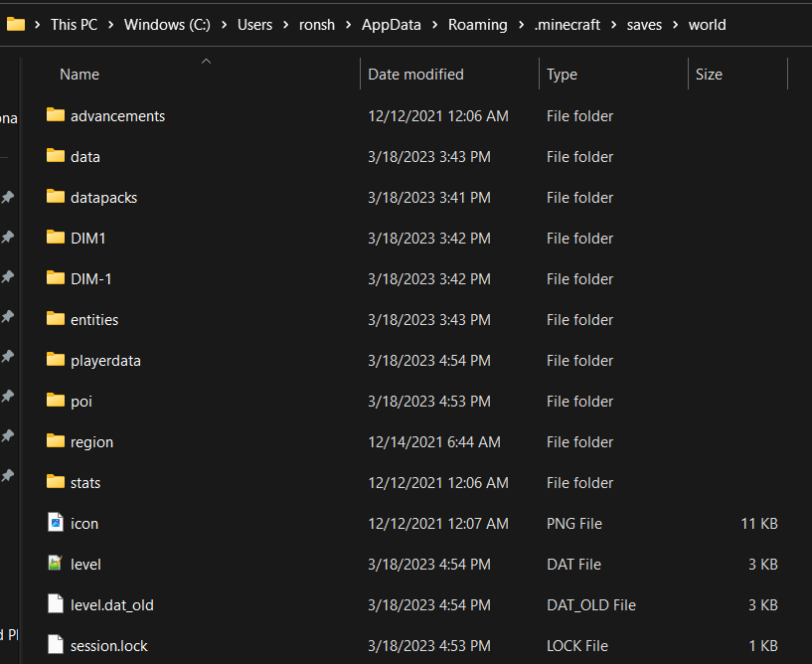Click the DIM1 folder icon

(x=56, y=238)
